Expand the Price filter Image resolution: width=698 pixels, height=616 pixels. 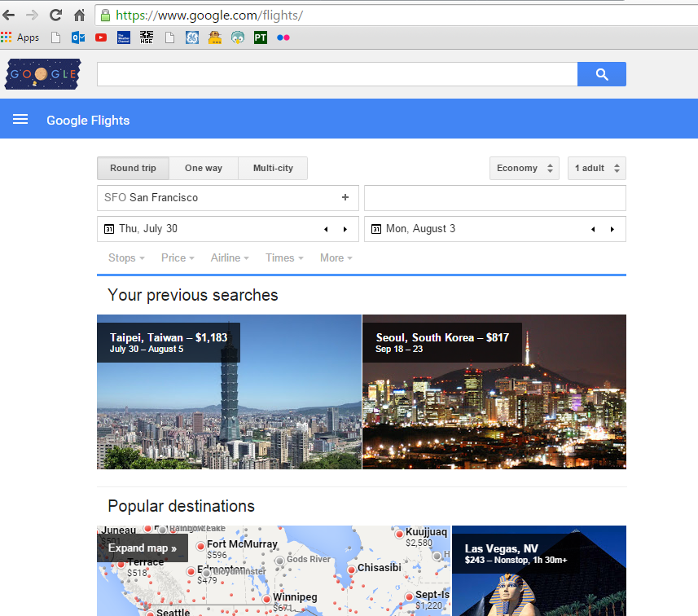[x=178, y=258]
